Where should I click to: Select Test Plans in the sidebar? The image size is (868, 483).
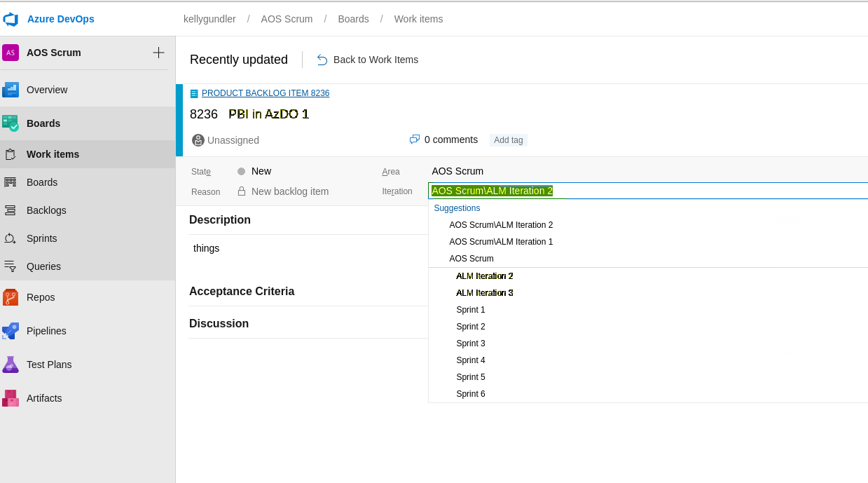tap(48, 365)
